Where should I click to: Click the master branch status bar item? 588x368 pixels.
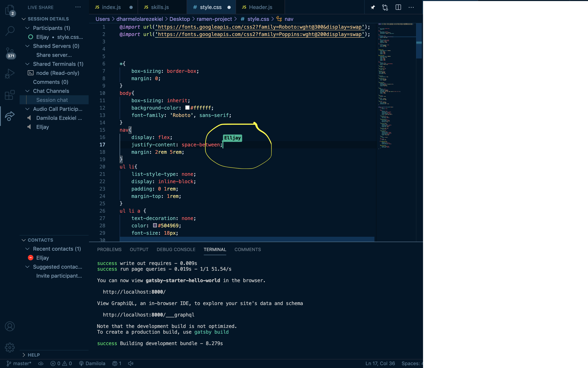(19, 363)
